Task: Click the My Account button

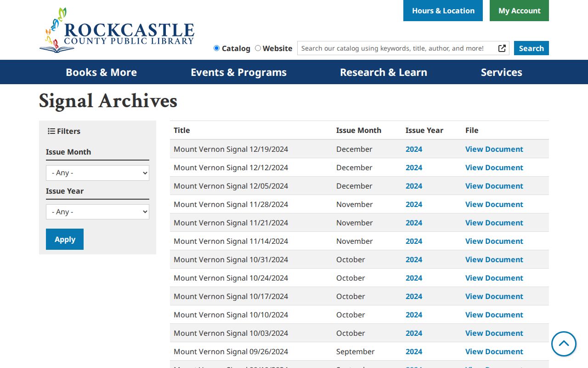Action: click(519, 11)
